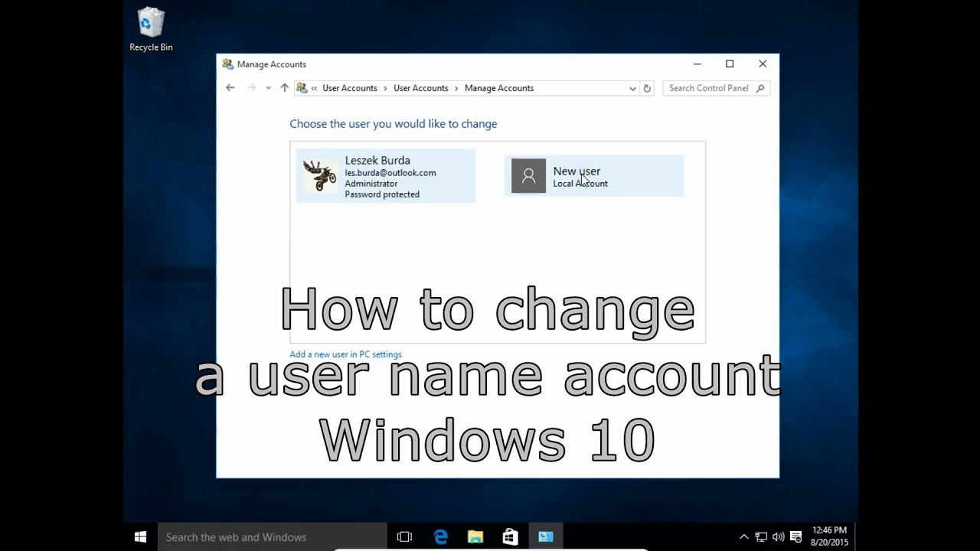Click the User Accounts icon in the address bar

tap(302, 88)
